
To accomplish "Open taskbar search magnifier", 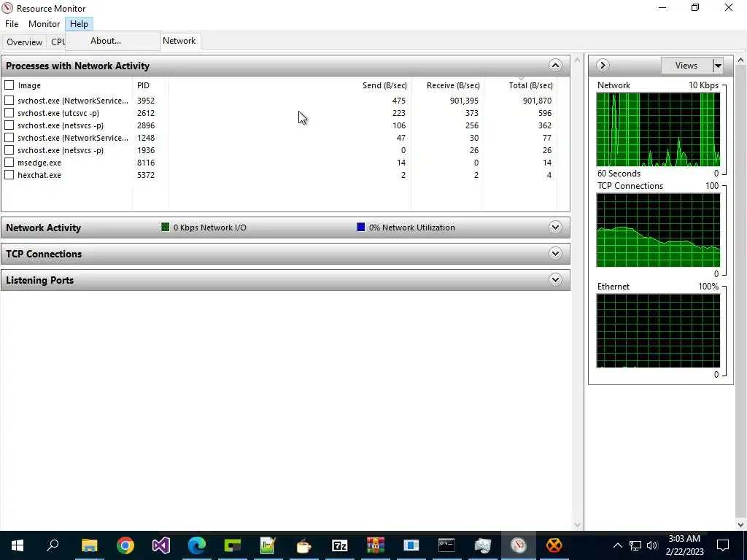I will [x=53, y=545].
